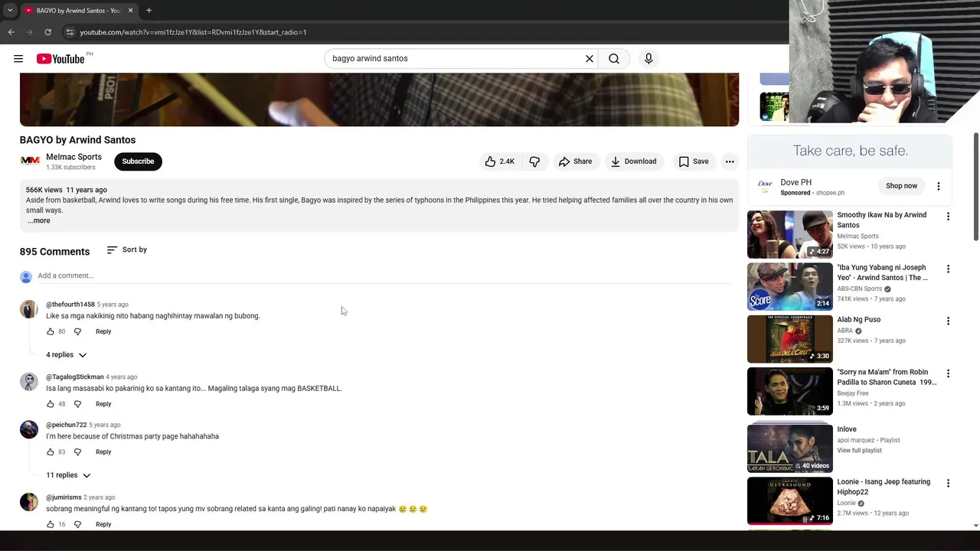Screen dimensions: 980x551
Task: Click Shop now on the Dove ad
Action: tap(901, 186)
